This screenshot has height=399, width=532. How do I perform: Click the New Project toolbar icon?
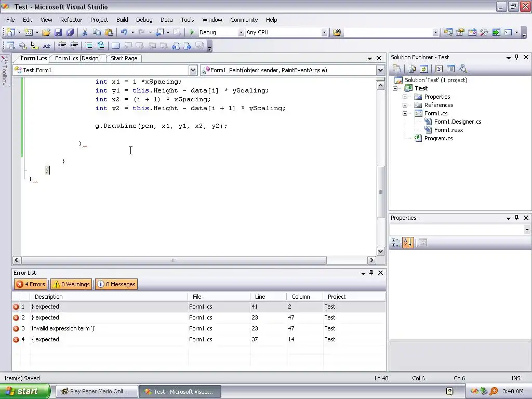click(11, 32)
